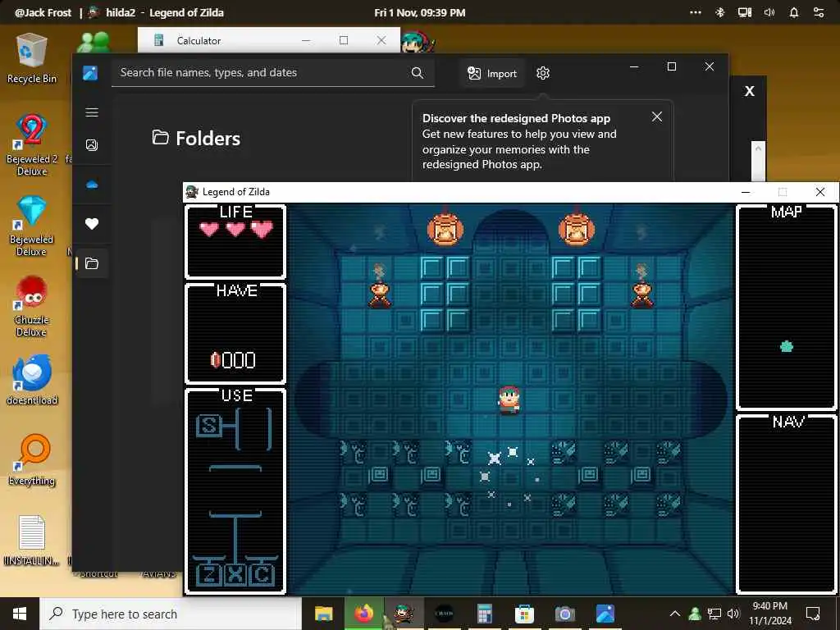Open the taskbar volume control
840x630 pixels.
[x=733, y=614]
